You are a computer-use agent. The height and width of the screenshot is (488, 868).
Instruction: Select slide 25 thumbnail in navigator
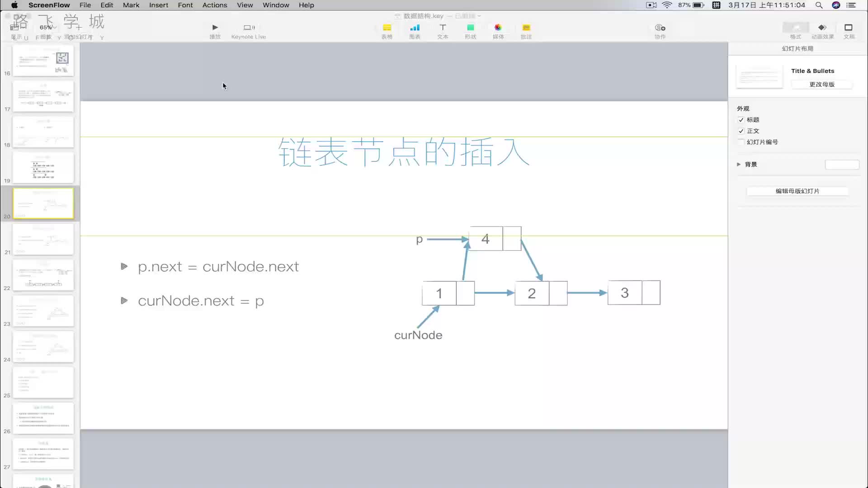pyautogui.click(x=43, y=382)
